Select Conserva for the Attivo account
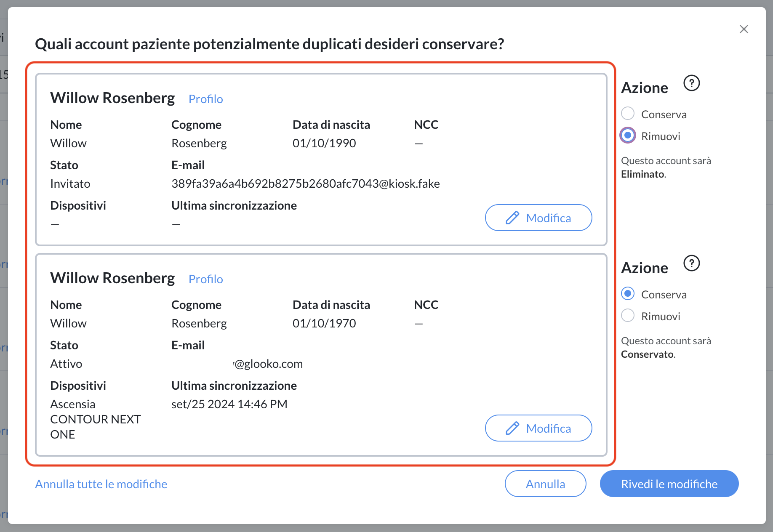This screenshot has height=532, width=773. 628,294
